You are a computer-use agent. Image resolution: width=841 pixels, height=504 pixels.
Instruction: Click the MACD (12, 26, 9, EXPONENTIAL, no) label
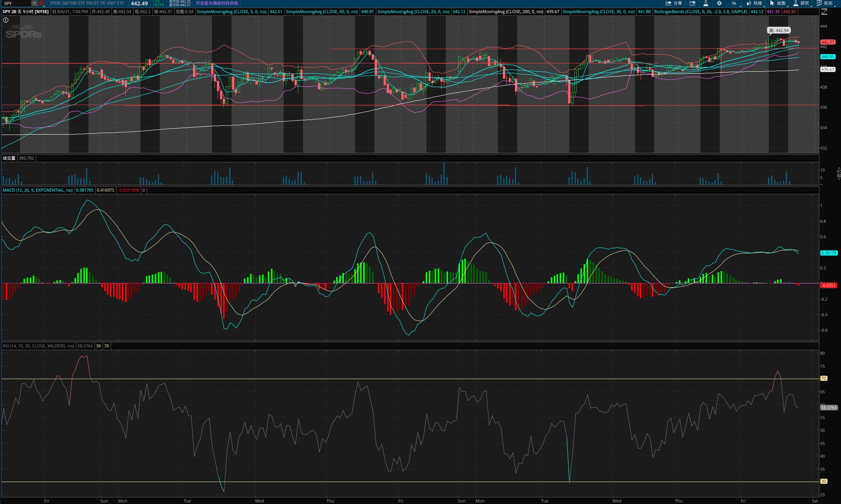(x=37, y=190)
